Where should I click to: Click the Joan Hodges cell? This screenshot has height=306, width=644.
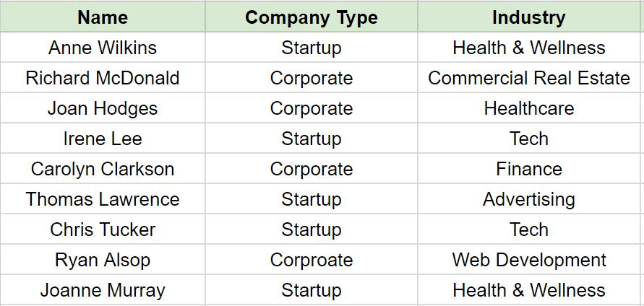point(103,108)
